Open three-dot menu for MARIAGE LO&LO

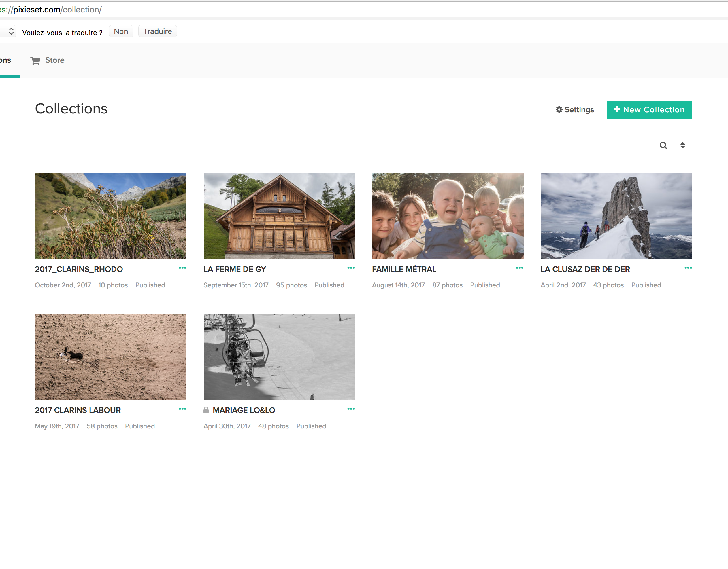click(x=351, y=409)
